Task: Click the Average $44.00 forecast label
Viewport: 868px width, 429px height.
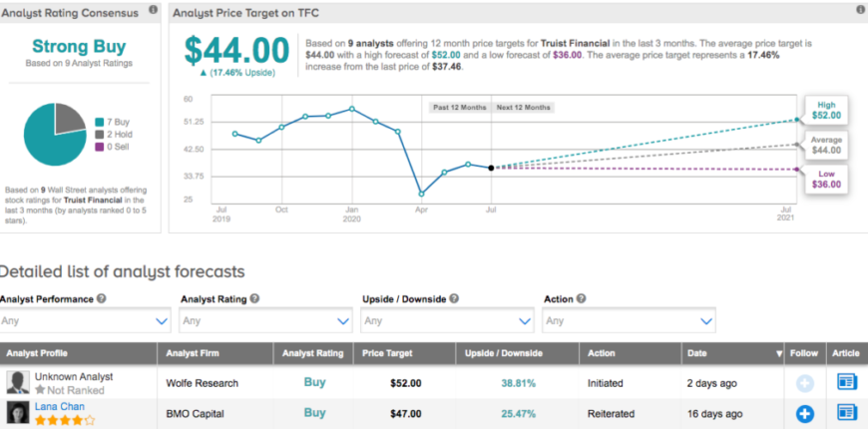Action: [x=826, y=145]
